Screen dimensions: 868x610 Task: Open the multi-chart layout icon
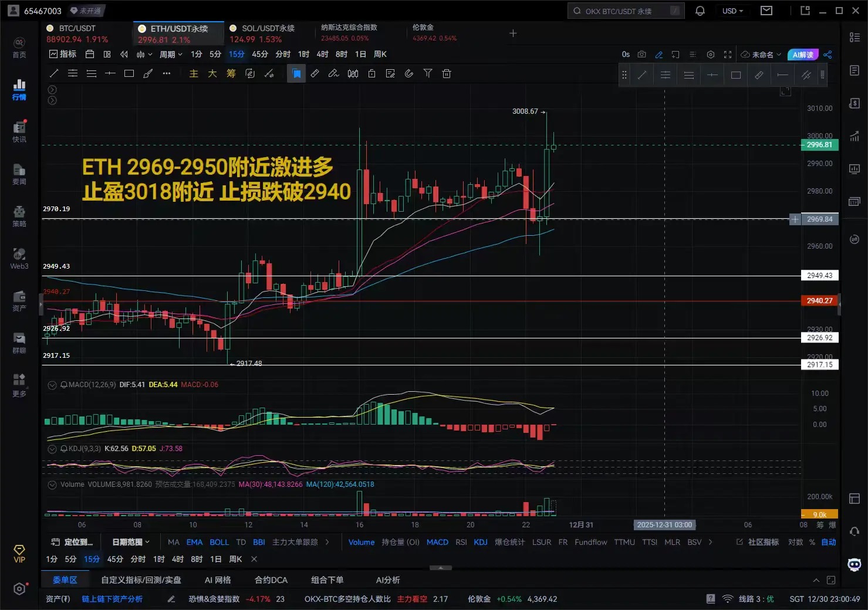(107, 55)
